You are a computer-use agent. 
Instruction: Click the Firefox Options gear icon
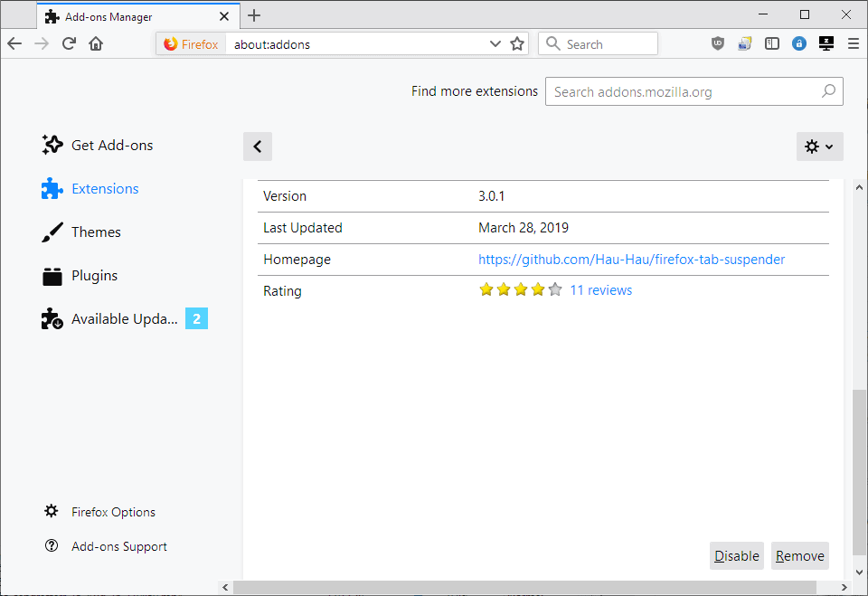click(51, 511)
